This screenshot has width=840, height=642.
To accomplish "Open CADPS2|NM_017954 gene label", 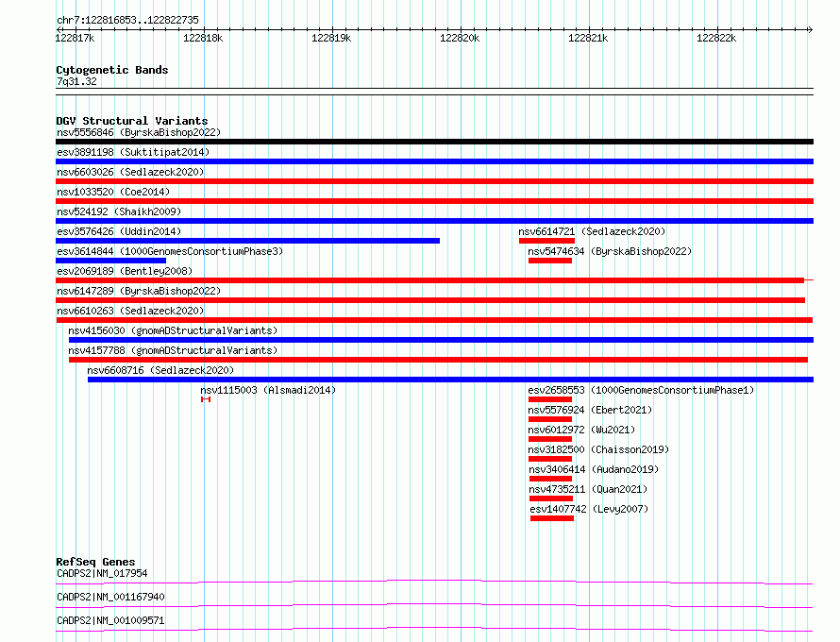I will [102, 573].
